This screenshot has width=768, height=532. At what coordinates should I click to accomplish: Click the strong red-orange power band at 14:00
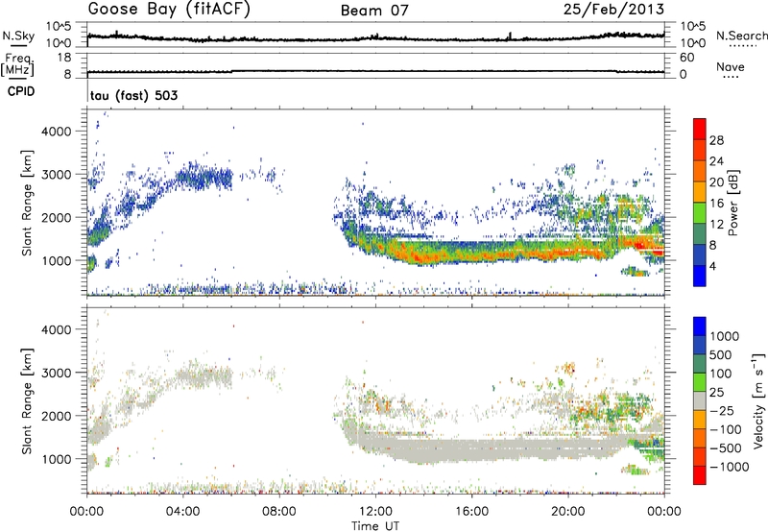[423, 256]
